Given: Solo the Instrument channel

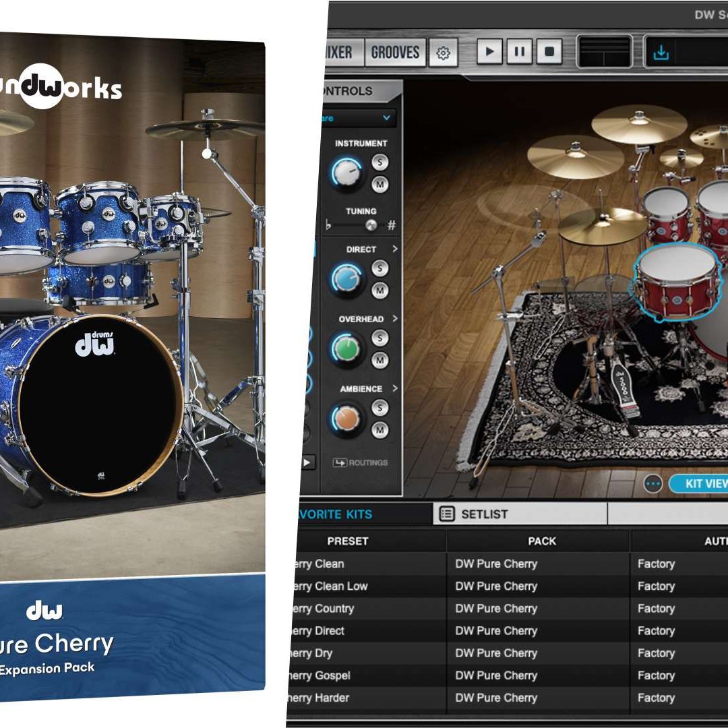Looking at the screenshot, I should click(x=380, y=162).
